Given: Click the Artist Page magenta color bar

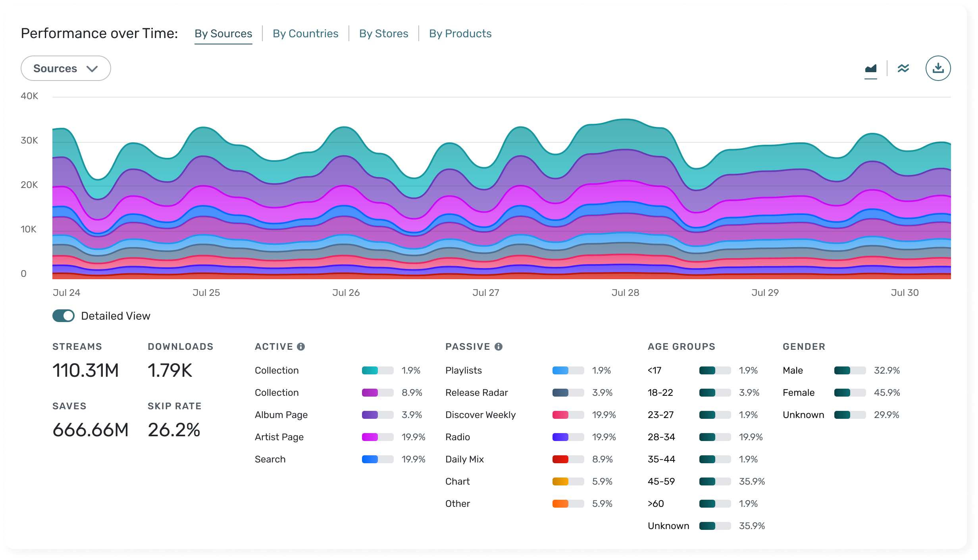Looking at the screenshot, I should (x=370, y=437).
